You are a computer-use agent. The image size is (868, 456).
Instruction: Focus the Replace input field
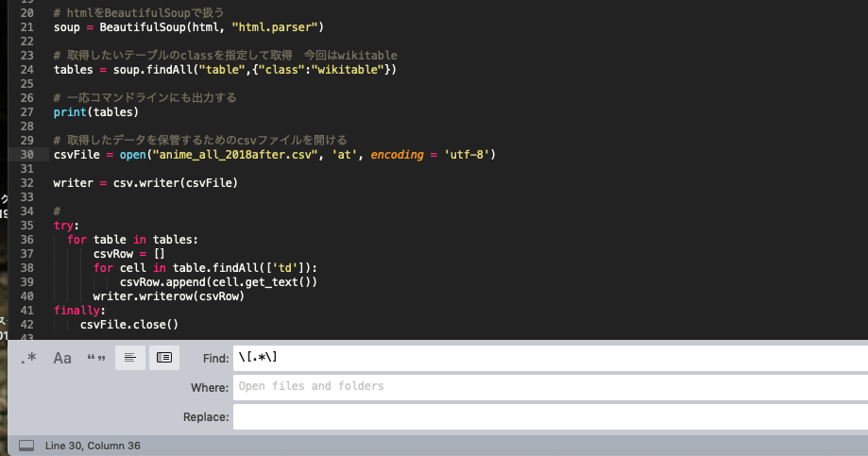coord(548,416)
